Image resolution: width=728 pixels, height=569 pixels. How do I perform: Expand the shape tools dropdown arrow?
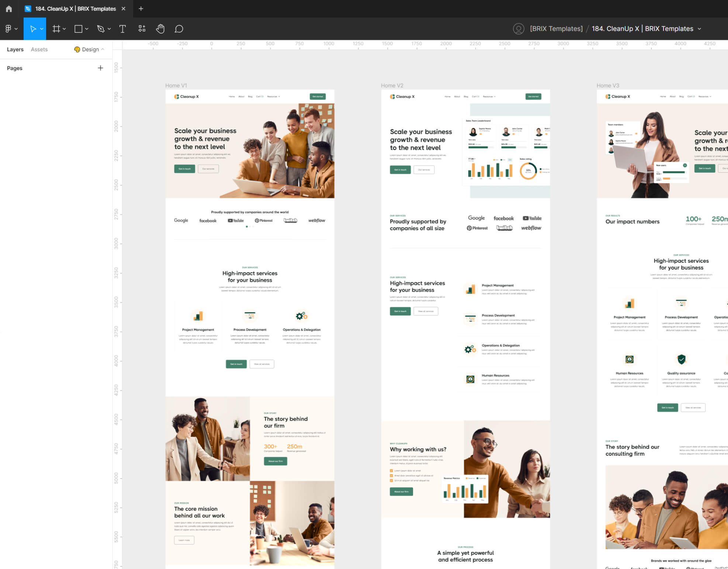click(87, 29)
